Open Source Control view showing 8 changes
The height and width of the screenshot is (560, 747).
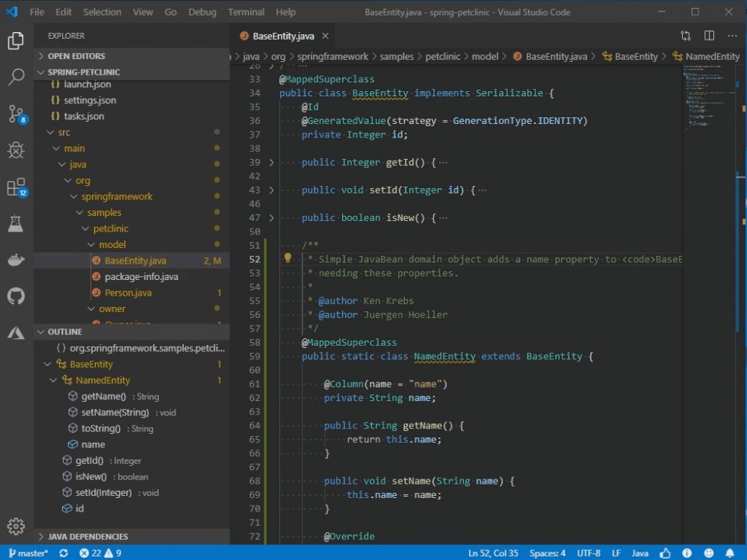tap(16, 114)
